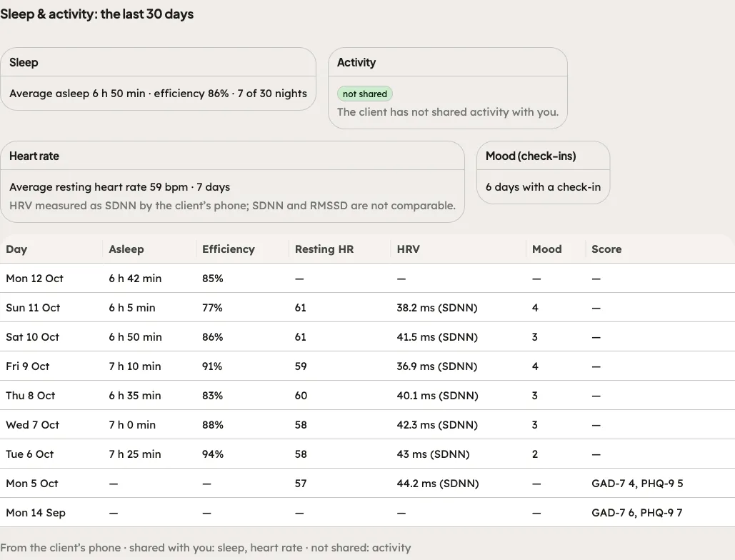Click the HRV column header
This screenshot has width=735, height=560.
[x=408, y=249]
